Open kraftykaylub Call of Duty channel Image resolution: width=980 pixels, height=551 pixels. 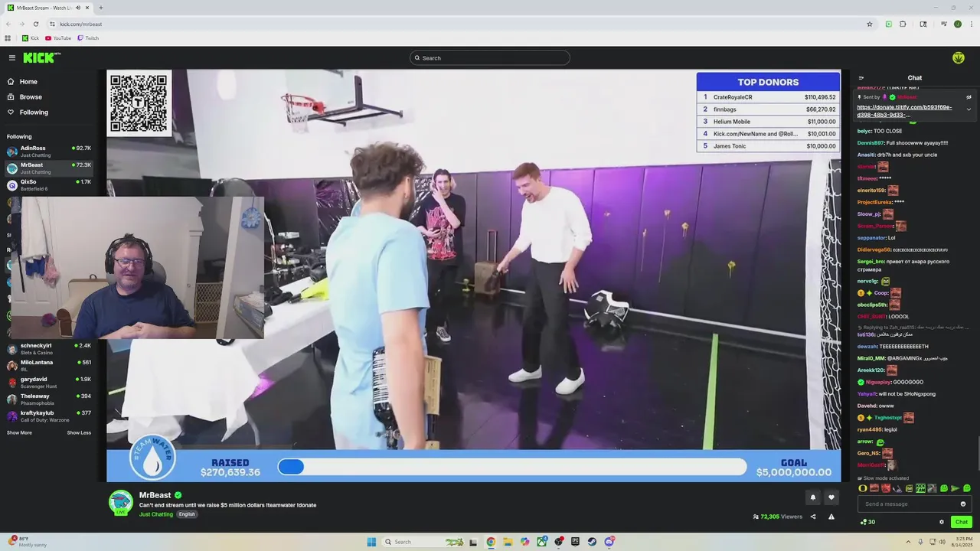49,416
